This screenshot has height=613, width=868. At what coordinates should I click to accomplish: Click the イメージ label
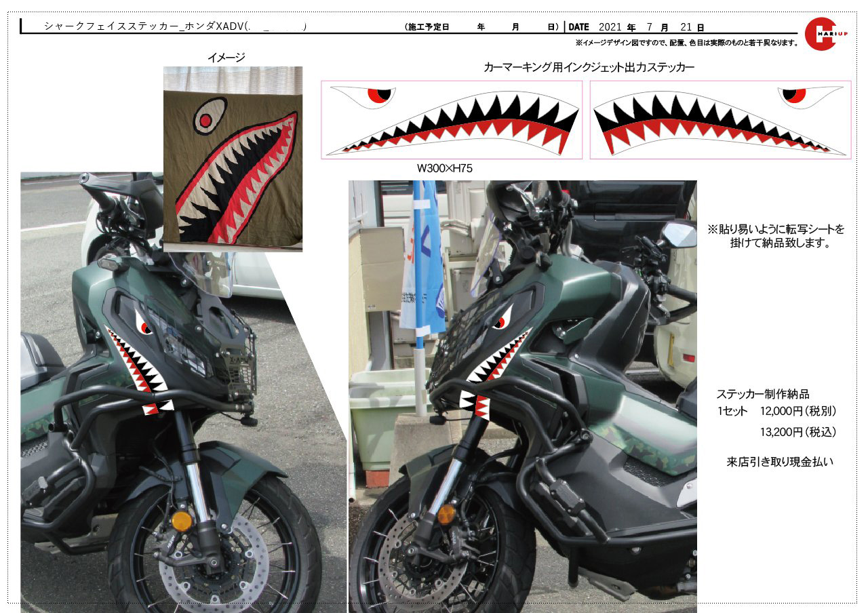pos(226,58)
